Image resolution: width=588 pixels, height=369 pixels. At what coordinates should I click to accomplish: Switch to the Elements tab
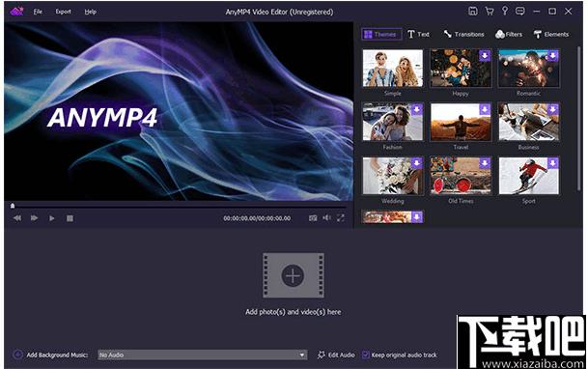[x=551, y=34]
